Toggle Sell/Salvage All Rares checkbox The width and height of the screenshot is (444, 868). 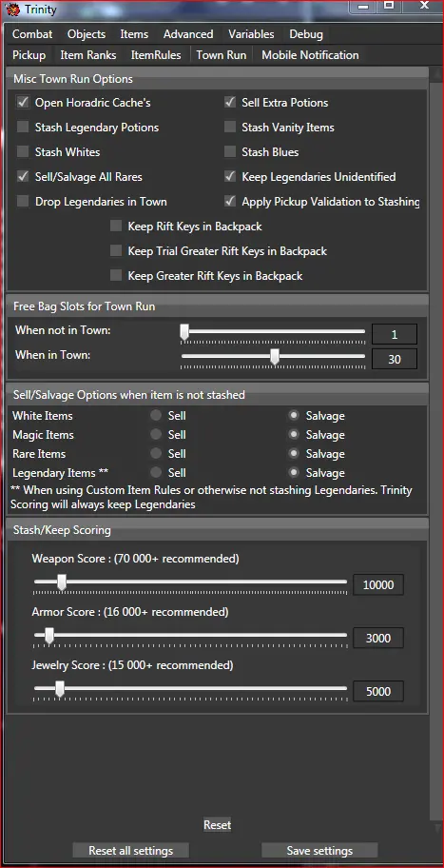pyautogui.click(x=23, y=177)
